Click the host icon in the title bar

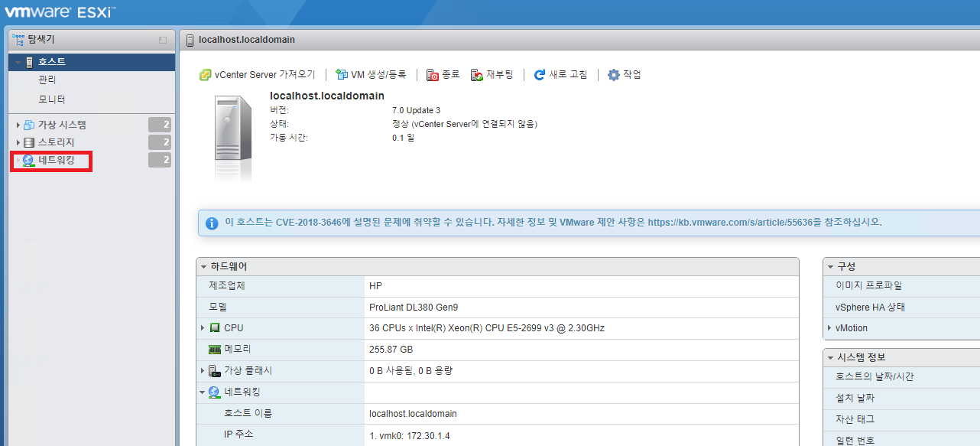[190, 40]
